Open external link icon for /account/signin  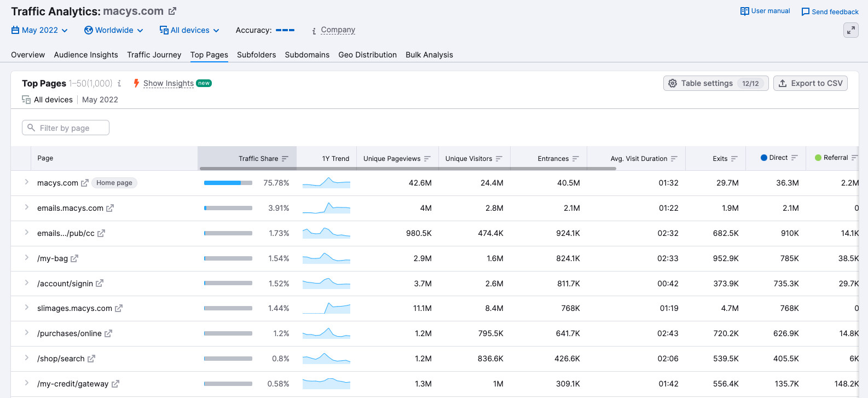(x=100, y=284)
